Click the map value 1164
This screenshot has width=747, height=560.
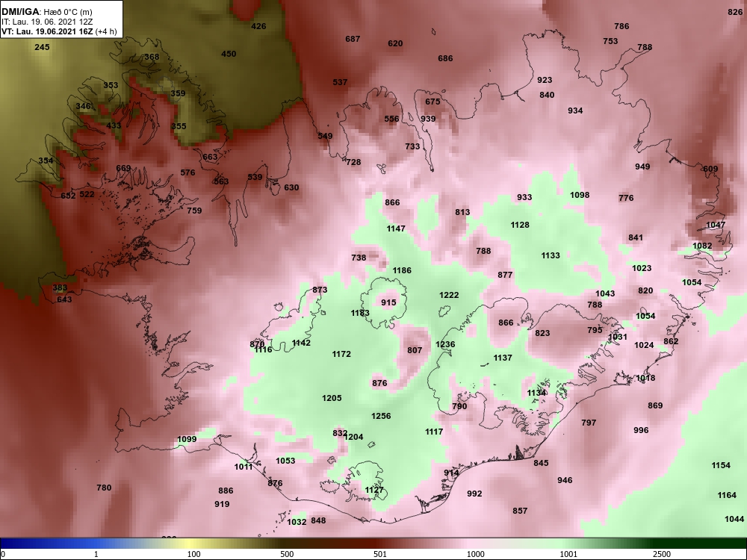[x=727, y=495]
